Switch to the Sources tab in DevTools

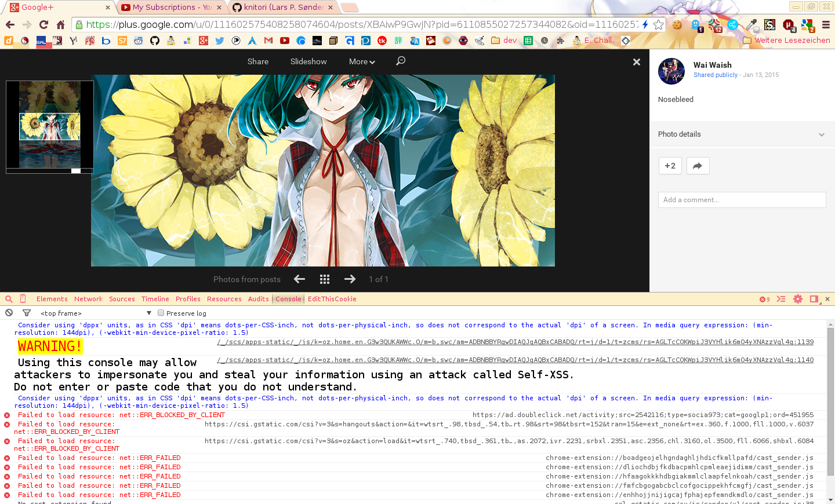[x=122, y=299]
